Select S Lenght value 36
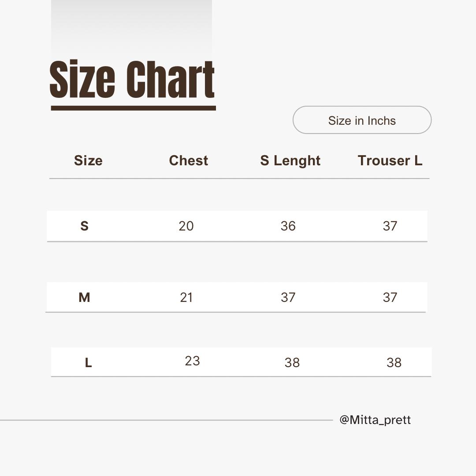 click(x=288, y=226)
